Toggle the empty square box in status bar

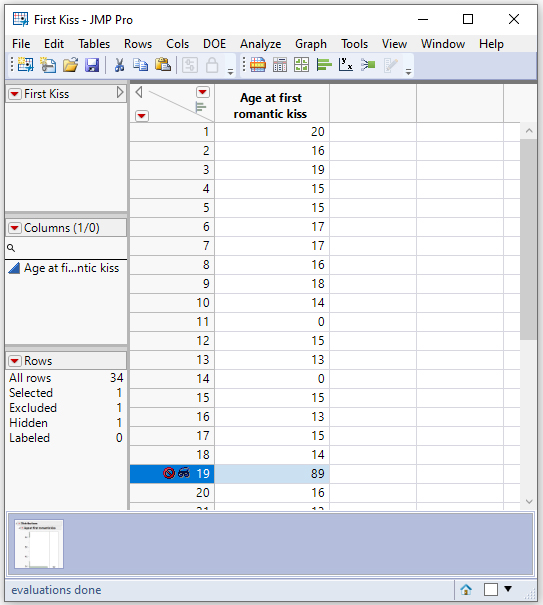[x=491, y=590]
